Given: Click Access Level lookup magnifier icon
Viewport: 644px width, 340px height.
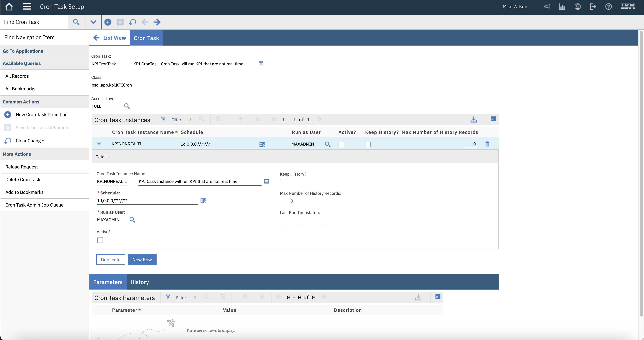Looking at the screenshot, I should pyautogui.click(x=127, y=106).
